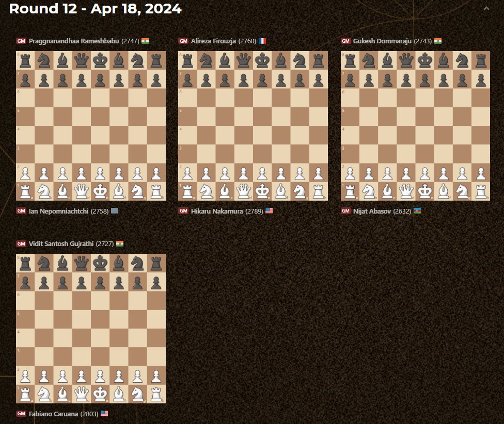Click India flag beside Vidit's rating

(120, 243)
